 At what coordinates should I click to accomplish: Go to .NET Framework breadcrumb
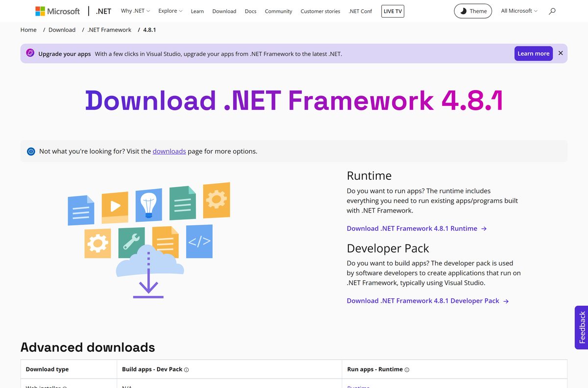109,30
